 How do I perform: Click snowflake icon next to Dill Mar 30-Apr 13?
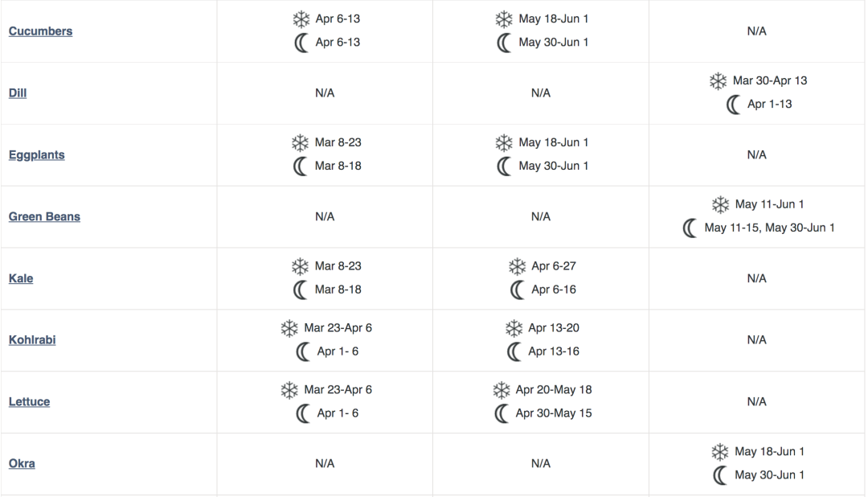point(718,81)
